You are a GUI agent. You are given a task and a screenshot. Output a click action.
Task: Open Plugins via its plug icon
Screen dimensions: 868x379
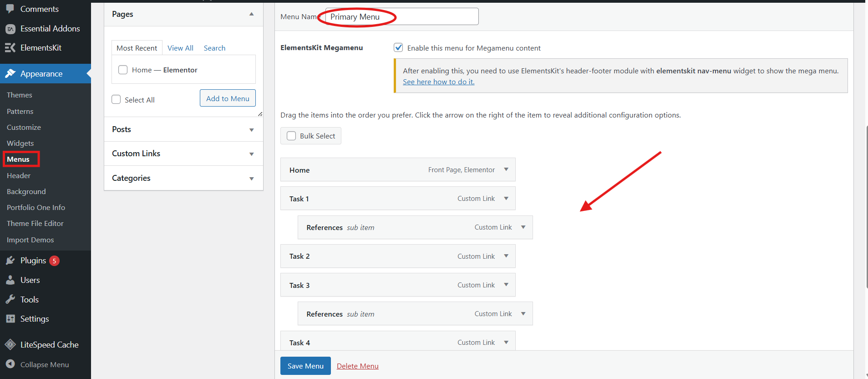[x=10, y=261]
